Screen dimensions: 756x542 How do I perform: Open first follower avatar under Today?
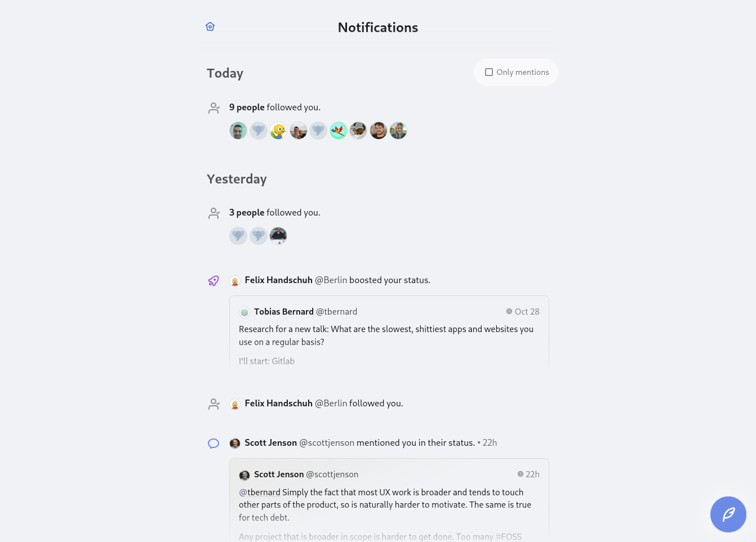pos(238,131)
